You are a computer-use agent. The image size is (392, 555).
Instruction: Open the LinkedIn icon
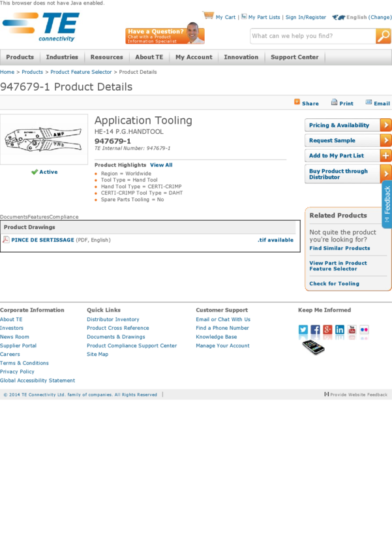340,330
